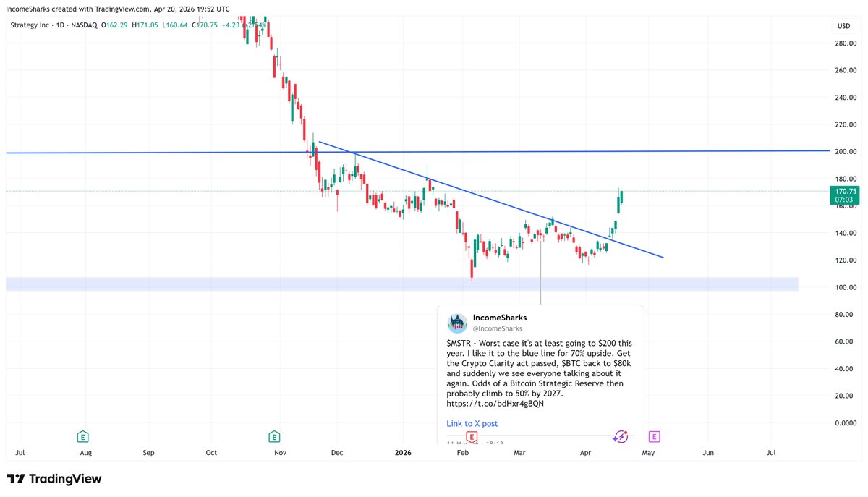The height and width of the screenshot is (497, 868).
Task: Select the light blue support zone rectangle
Action: point(402,284)
